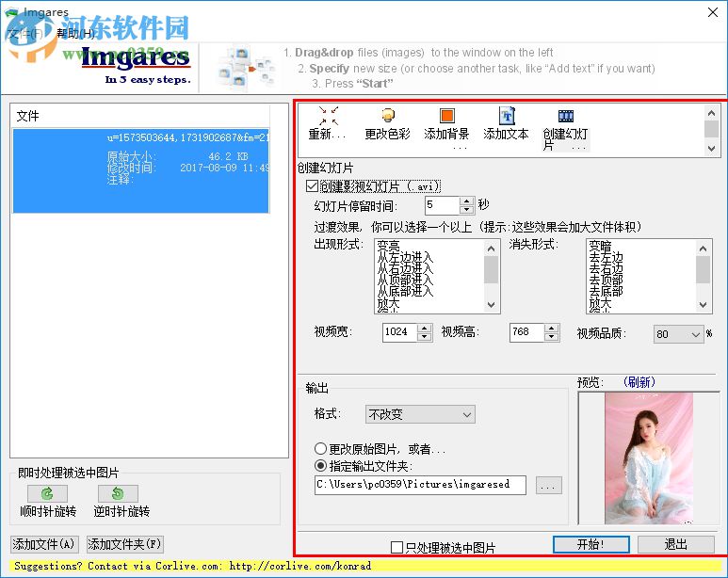
Task: Click the 幻灯片停留时间 seconds field
Action: coord(443,205)
